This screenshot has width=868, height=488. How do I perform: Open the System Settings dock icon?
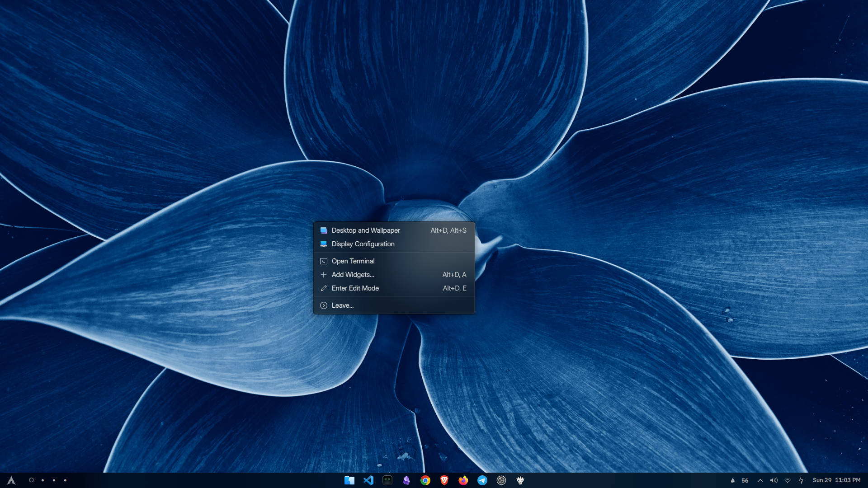[501, 480]
